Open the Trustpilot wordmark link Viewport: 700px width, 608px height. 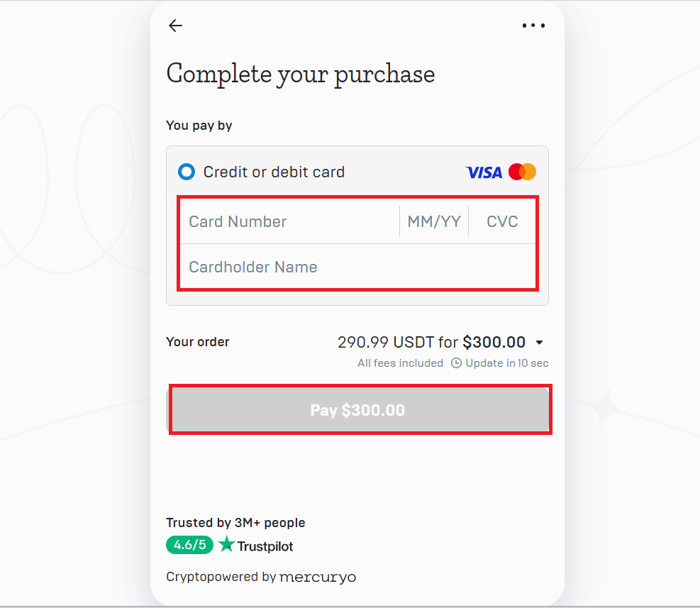pyautogui.click(x=265, y=546)
